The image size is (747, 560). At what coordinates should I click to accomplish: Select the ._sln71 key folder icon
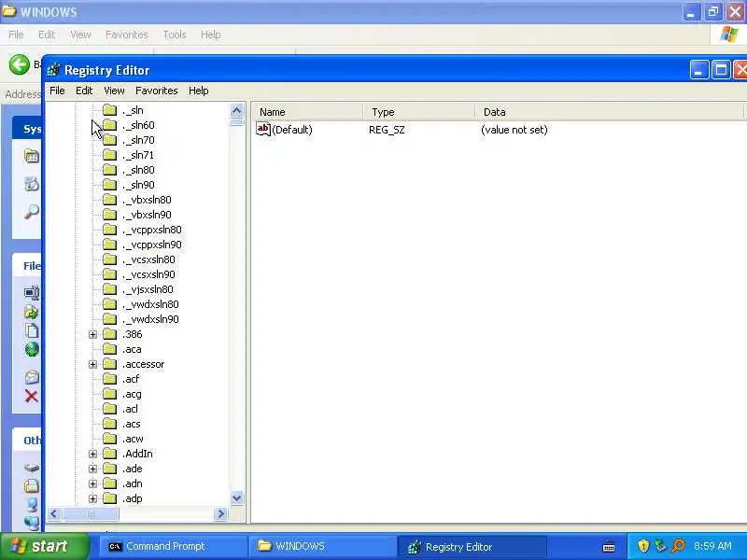pyautogui.click(x=109, y=155)
